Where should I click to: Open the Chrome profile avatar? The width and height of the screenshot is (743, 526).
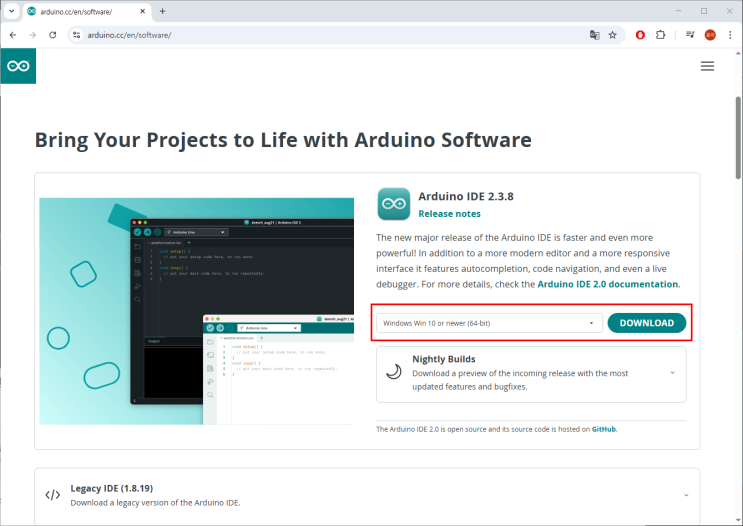710,35
